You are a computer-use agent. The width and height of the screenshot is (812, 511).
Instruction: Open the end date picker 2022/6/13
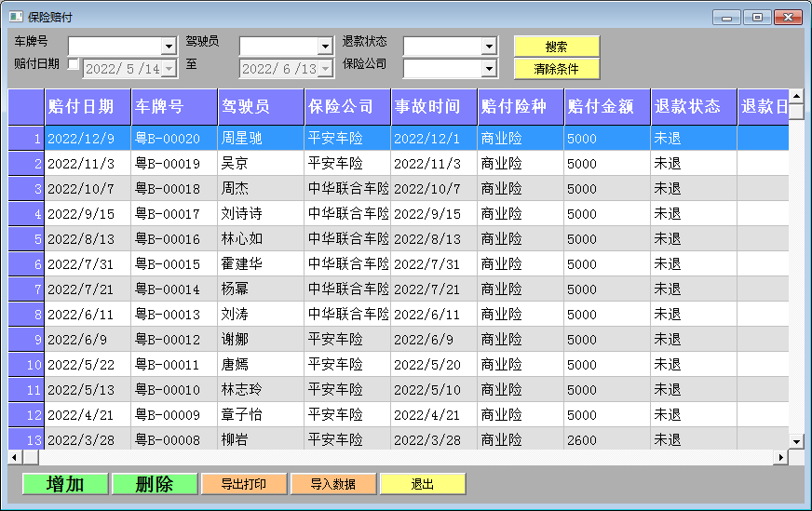pos(325,68)
